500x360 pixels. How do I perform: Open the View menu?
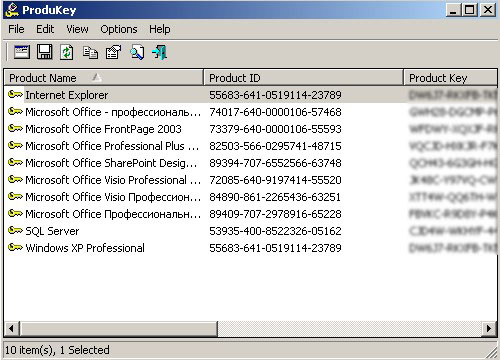[x=77, y=29]
